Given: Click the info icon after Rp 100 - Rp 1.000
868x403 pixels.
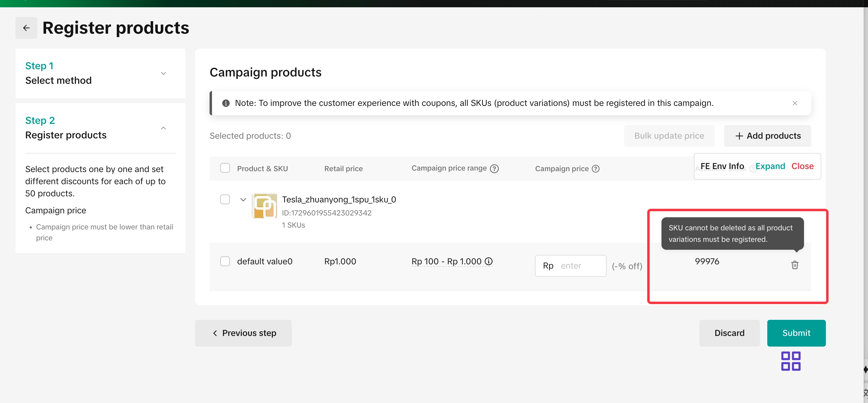Looking at the screenshot, I should pos(488,261).
